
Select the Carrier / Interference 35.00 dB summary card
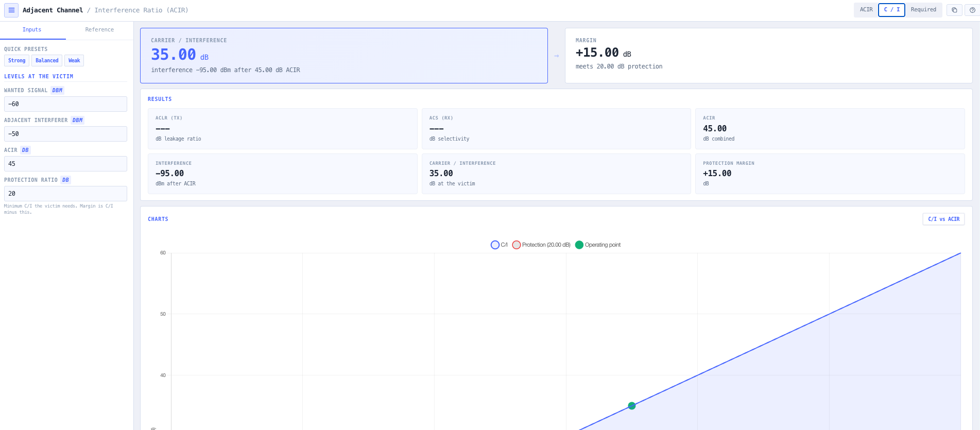click(344, 56)
